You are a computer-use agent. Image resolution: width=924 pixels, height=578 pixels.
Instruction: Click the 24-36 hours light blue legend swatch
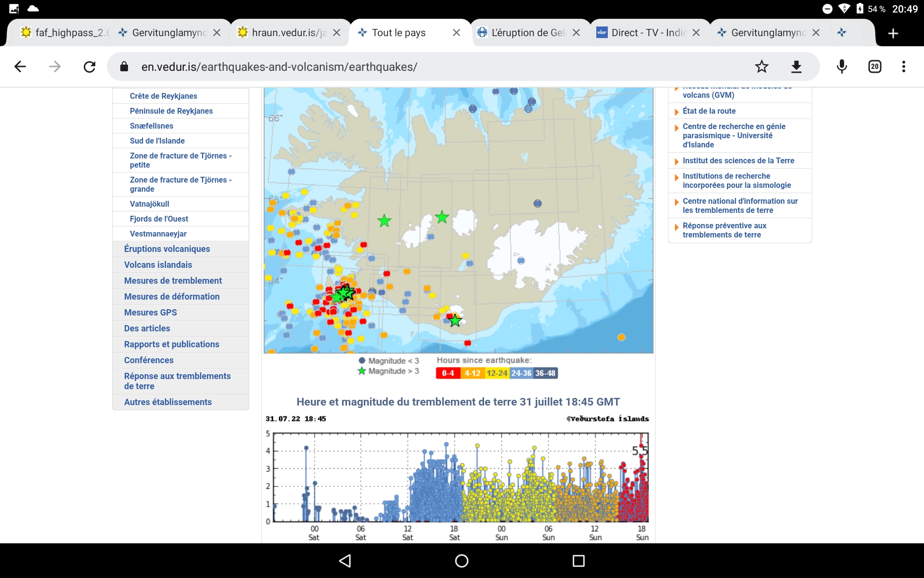(x=521, y=373)
